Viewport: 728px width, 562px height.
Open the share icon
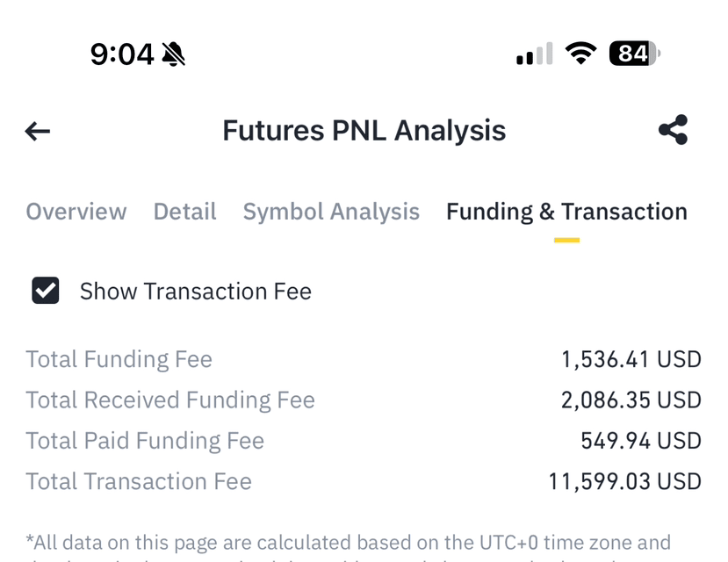pyautogui.click(x=673, y=129)
